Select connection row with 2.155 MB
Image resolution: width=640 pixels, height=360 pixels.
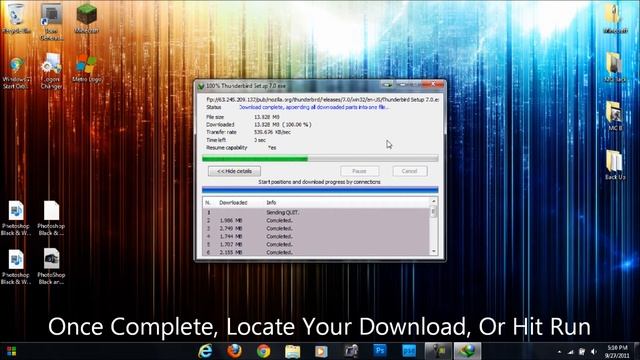click(x=316, y=252)
